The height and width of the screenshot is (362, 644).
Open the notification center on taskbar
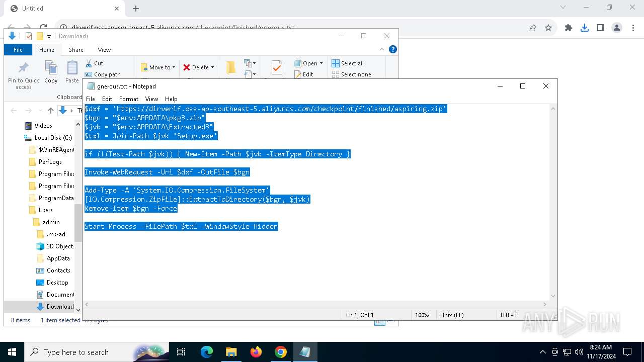627,352
